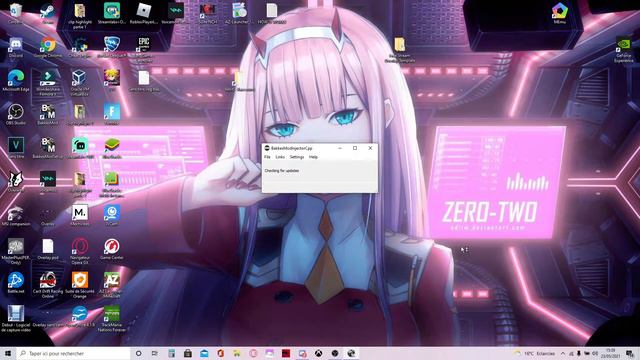640x360 pixels.
Task: Select the MEmu desktop icon
Action: pos(560,13)
